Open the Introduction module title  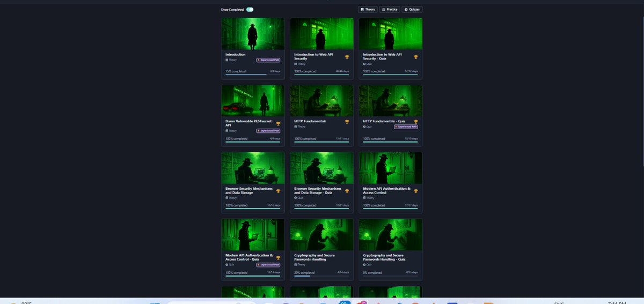coord(236,54)
